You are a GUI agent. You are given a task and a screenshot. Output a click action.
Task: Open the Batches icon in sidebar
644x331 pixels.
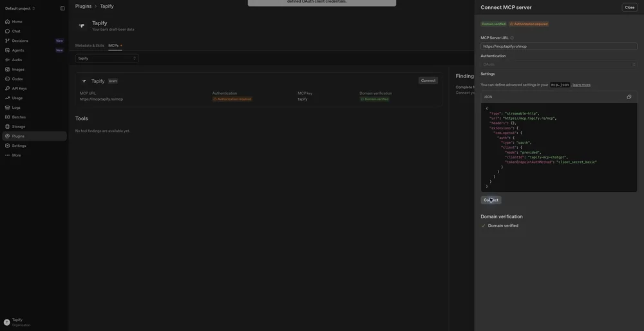click(x=7, y=117)
